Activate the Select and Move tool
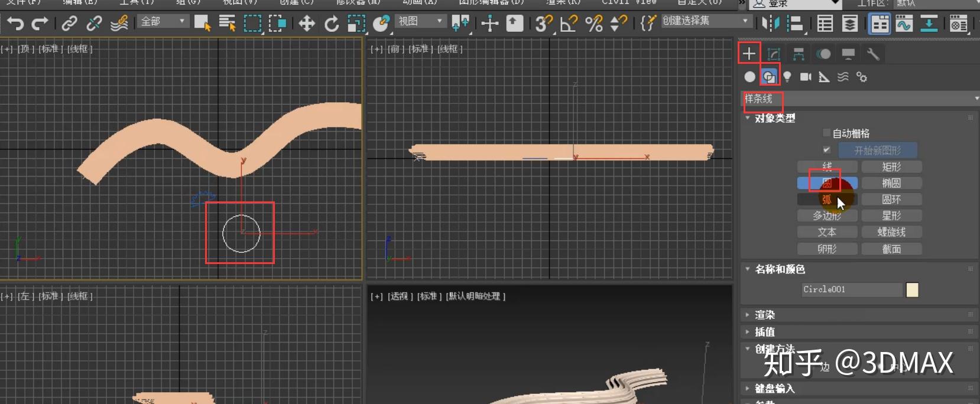Screen dimensions: 980x404 pyautogui.click(x=306, y=24)
